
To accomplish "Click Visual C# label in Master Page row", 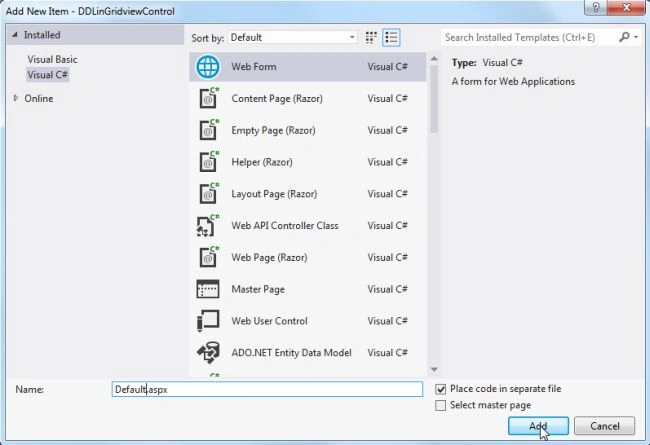I will [x=388, y=289].
